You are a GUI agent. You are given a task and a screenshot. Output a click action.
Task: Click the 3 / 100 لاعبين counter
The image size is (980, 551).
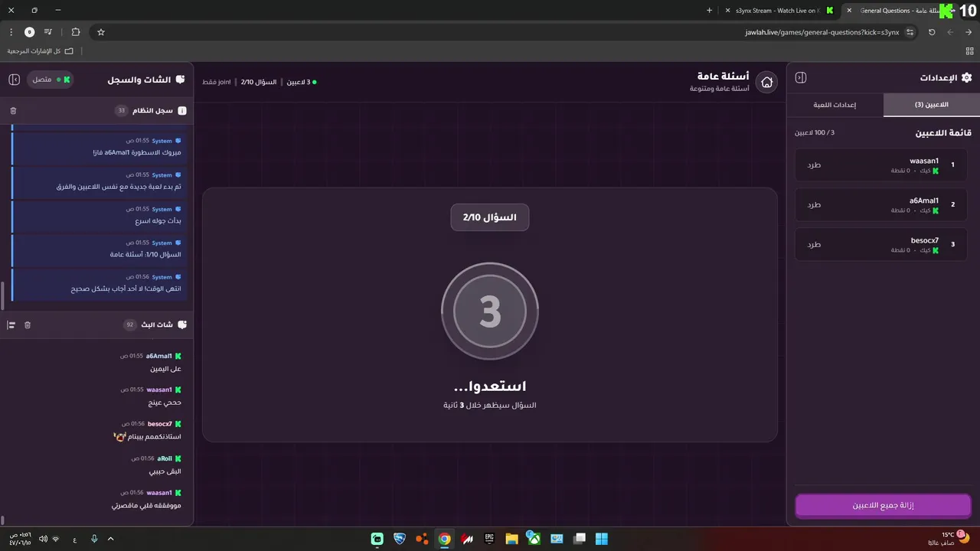814,133
